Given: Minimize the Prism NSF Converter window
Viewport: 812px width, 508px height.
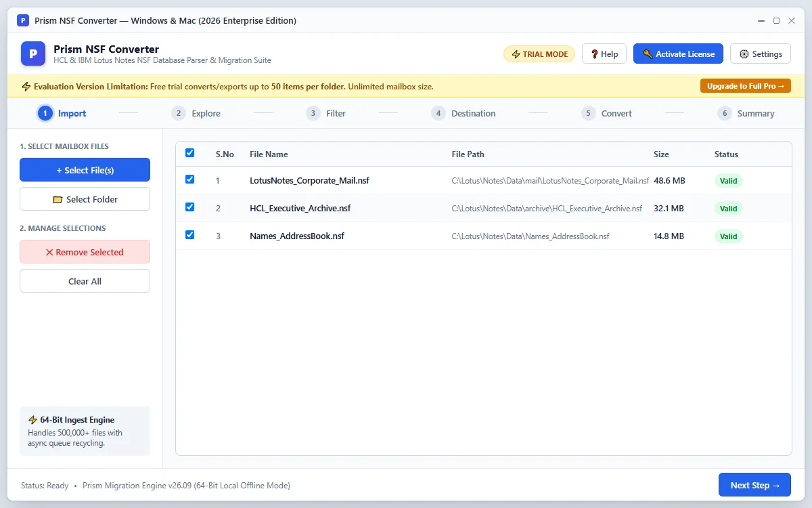Looking at the screenshot, I should click(761, 20).
